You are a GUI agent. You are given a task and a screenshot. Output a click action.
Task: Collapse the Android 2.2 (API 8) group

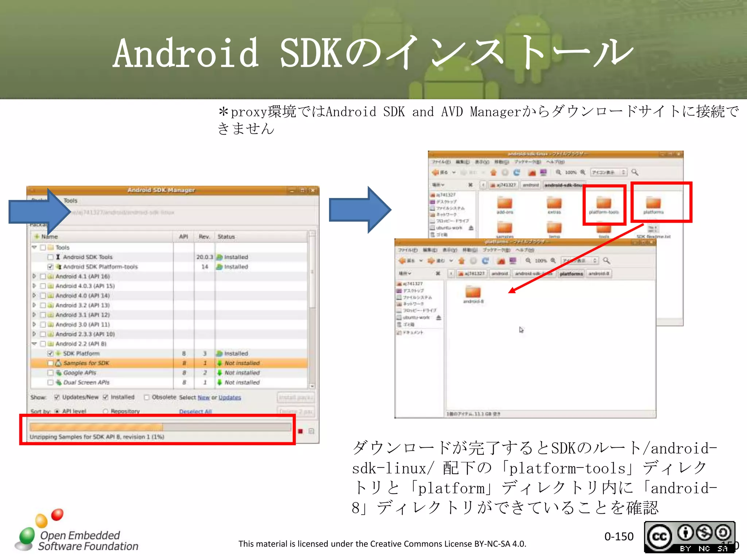pos(35,344)
